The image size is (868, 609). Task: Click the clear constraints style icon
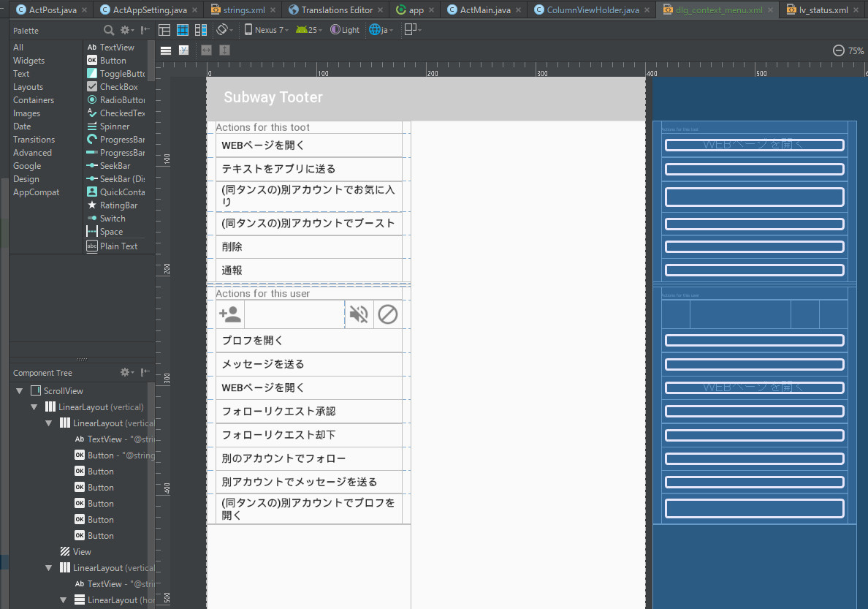click(184, 50)
